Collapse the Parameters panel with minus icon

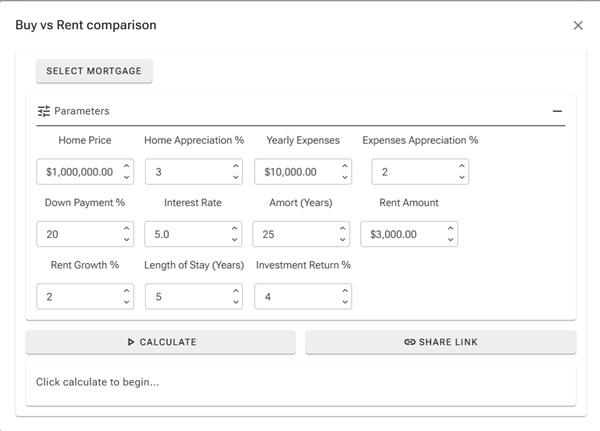[557, 111]
